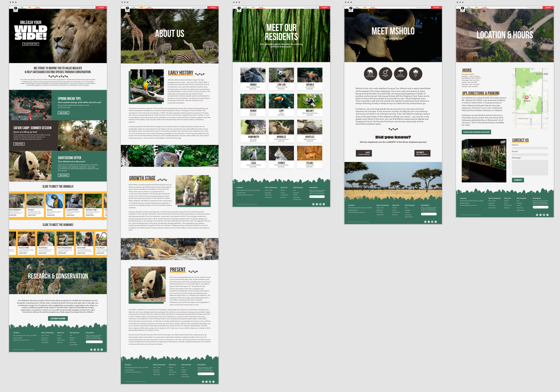Click Last: Meet Malaky button
The image size is (560, 392).
(x=364, y=153)
